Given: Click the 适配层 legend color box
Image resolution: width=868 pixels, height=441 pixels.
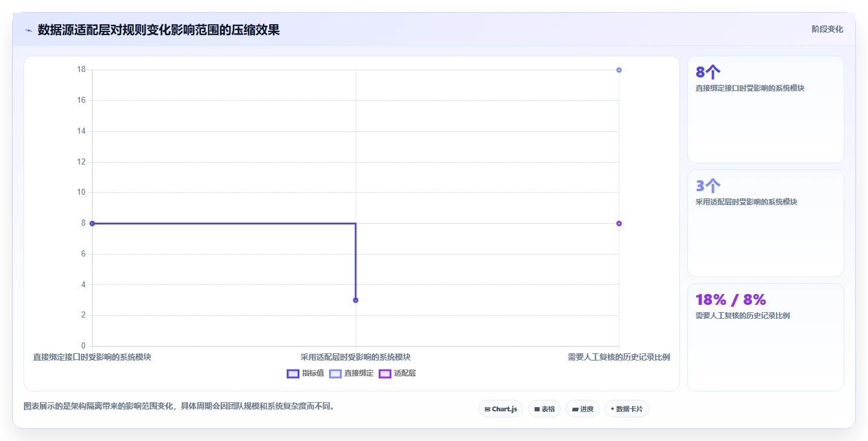Looking at the screenshot, I should click(x=385, y=373).
